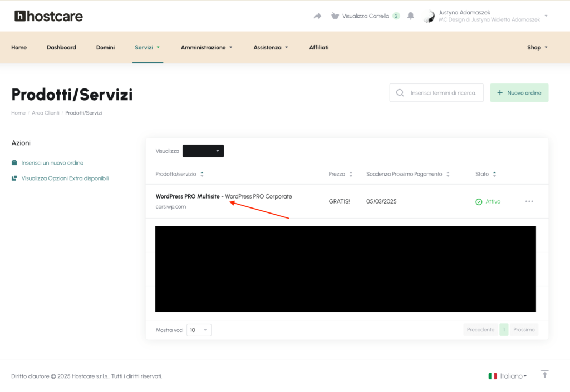
Task: Click Visualizza Opzioni Extra disponibili link
Action: coord(65,178)
